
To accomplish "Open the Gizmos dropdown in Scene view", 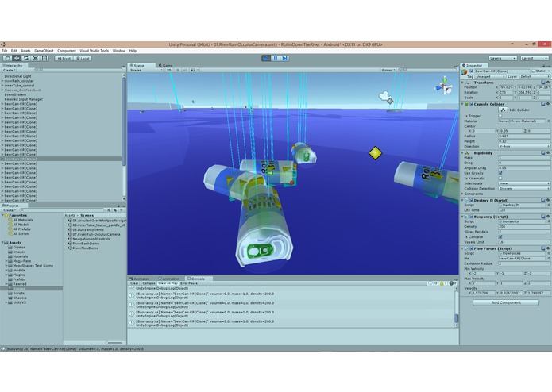I will click(x=388, y=71).
